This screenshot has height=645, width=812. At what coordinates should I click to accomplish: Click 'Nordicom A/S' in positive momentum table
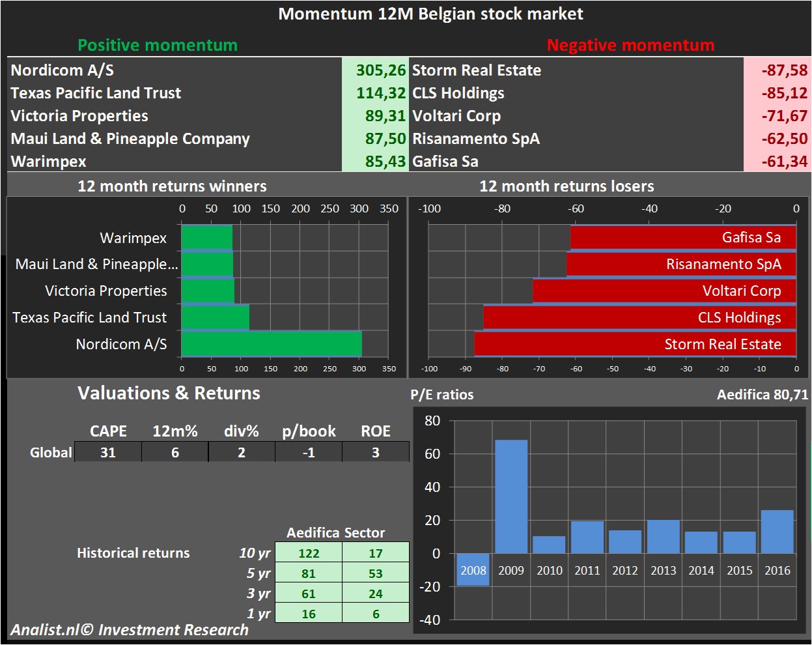coord(63,70)
